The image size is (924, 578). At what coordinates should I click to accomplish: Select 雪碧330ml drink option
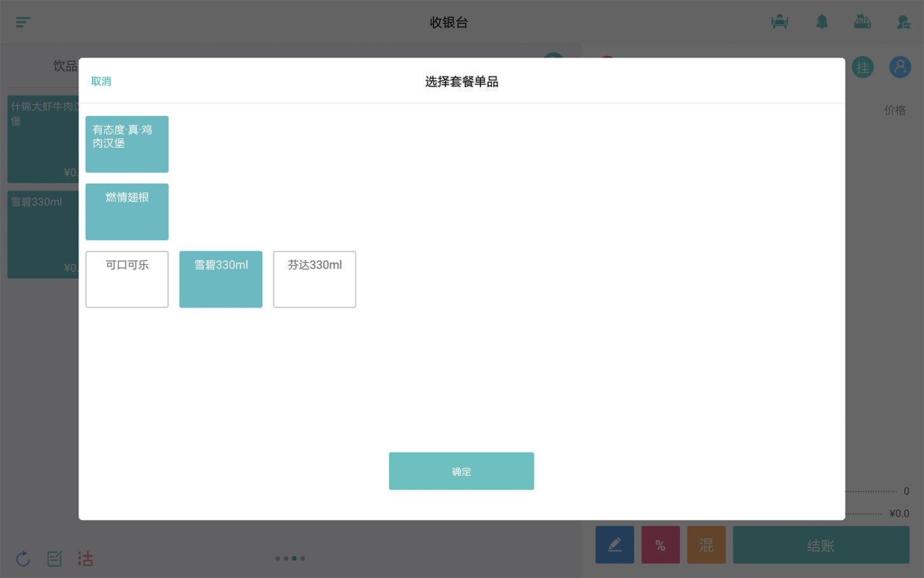[x=221, y=279]
